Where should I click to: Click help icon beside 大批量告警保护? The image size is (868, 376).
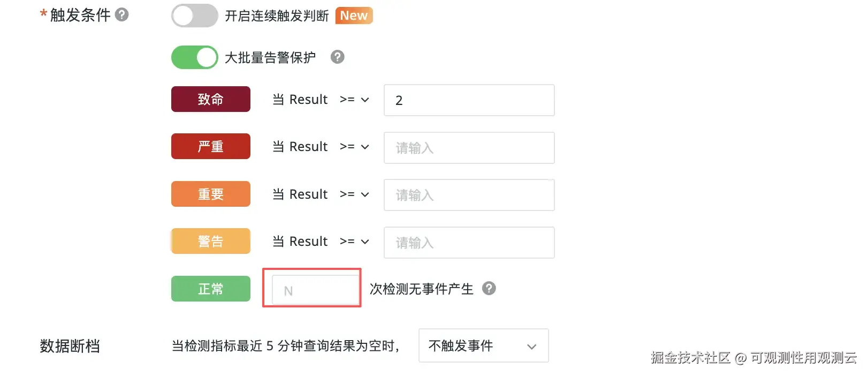(337, 57)
